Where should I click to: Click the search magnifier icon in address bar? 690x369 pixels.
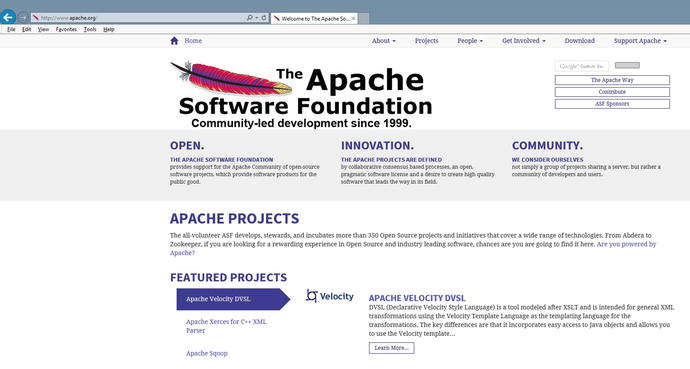coord(250,18)
